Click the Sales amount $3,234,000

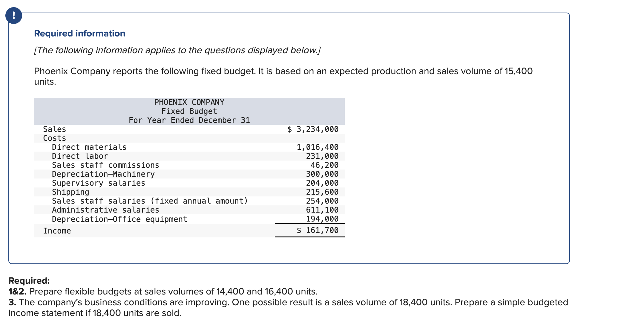(313, 129)
